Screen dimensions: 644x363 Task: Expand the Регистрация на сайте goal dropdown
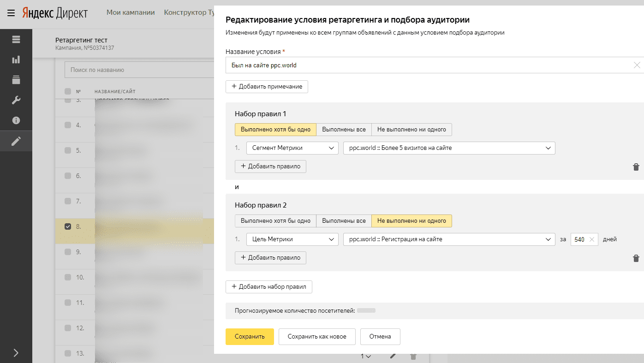click(449, 239)
